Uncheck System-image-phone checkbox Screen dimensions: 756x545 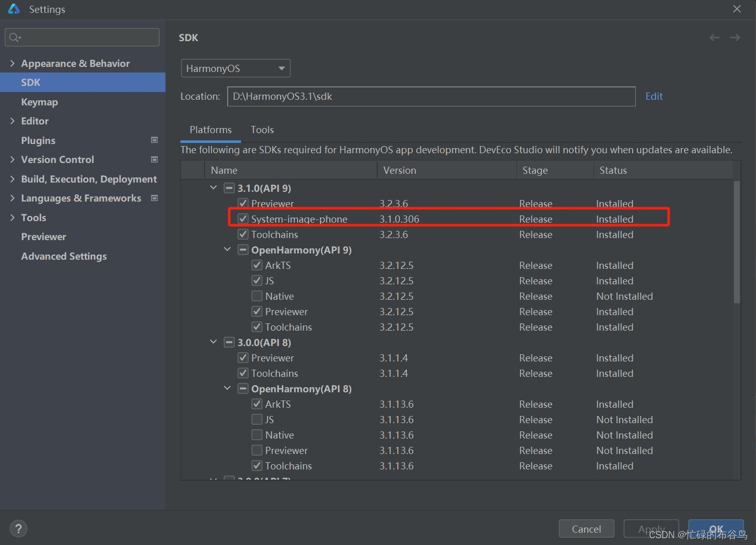(x=243, y=219)
